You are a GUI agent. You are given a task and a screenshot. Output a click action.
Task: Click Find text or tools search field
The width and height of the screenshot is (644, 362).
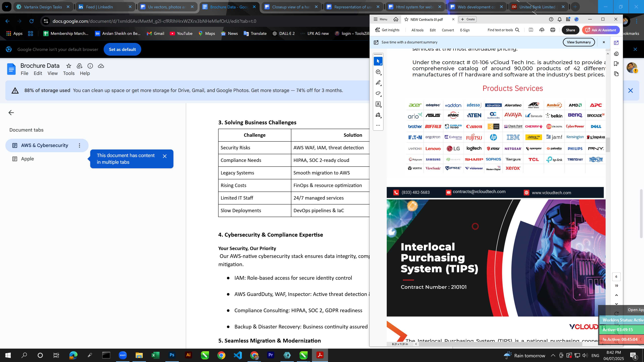[x=503, y=30]
